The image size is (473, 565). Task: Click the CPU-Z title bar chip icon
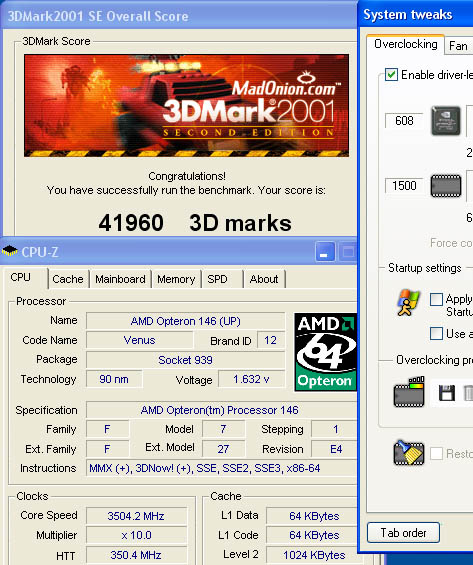point(9,251)
